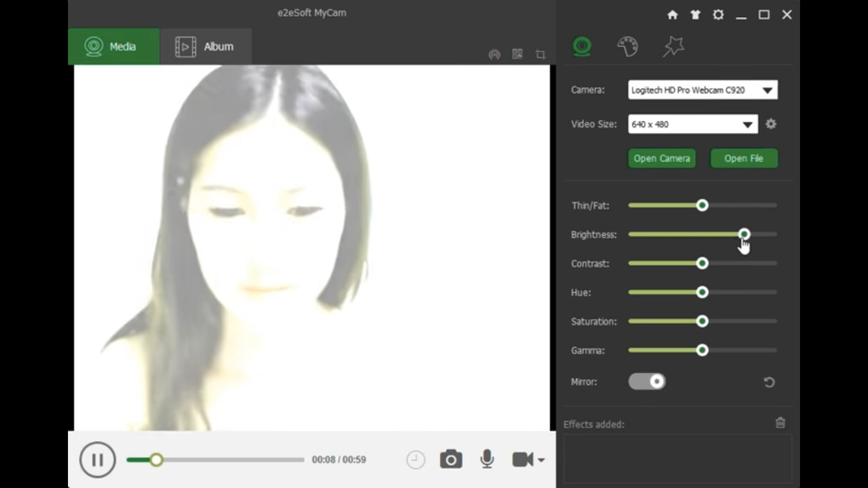Take a snapshot with the camera icon
Image resolution: width=868 pixels, height=488 pixels.
point(451,460)
